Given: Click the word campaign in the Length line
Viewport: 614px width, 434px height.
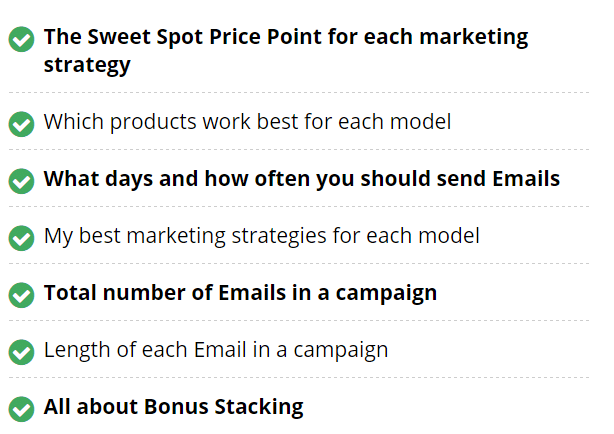Looking at the screenshot, I should pyautogui.click(x=341, y=351).
